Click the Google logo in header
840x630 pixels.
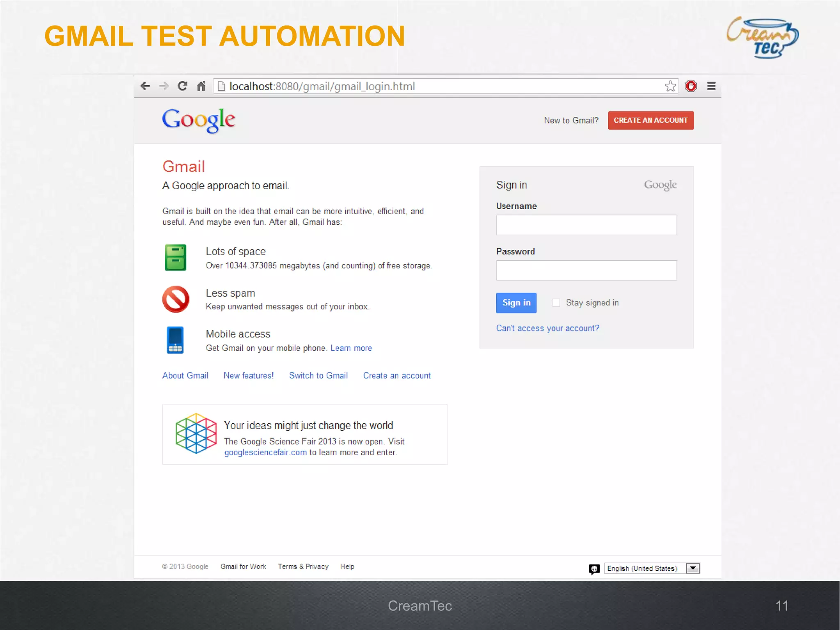coord(199,121)
